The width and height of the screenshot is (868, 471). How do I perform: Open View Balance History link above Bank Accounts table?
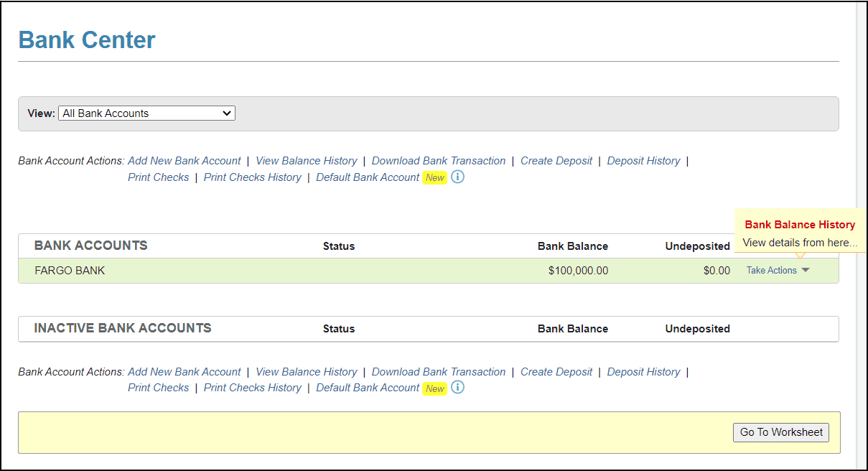pyautogui.click(x=306, y=161)
